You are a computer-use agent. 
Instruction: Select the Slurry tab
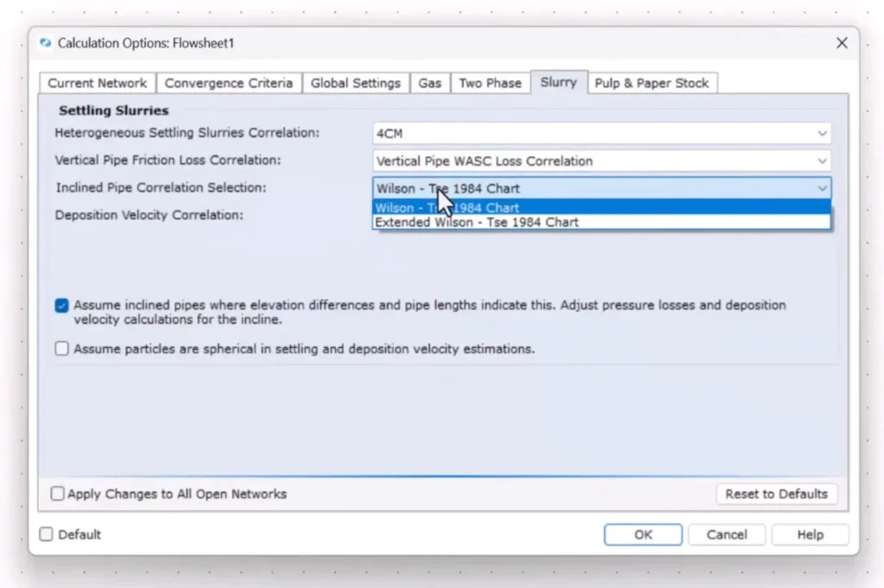[x=559, y=82]
